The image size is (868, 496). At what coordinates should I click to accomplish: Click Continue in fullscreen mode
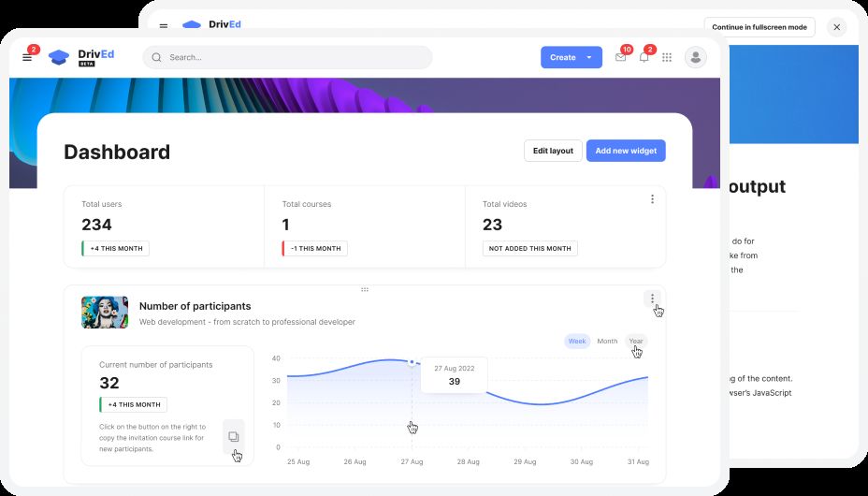pos(759,27)
